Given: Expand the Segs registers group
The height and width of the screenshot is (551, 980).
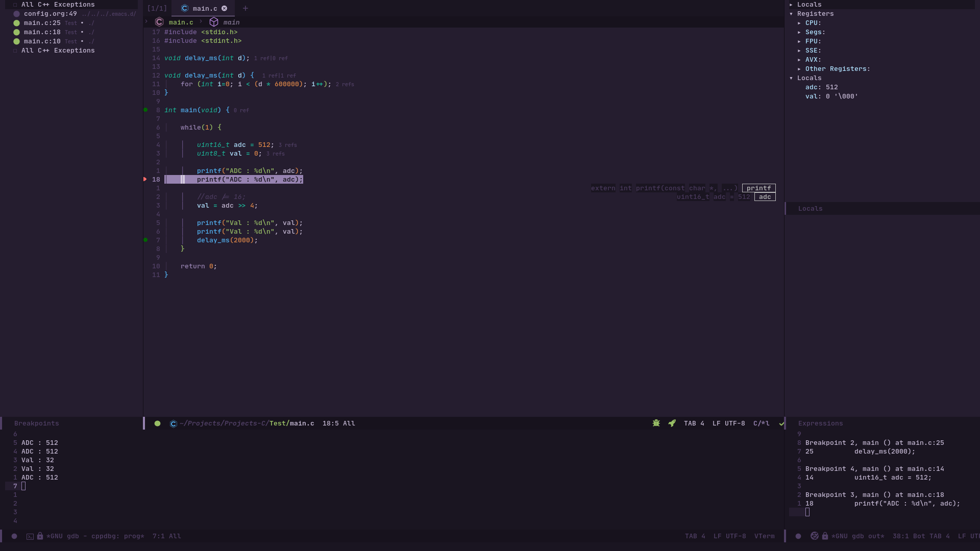Looking at the screenshot, I should [799, 32].
